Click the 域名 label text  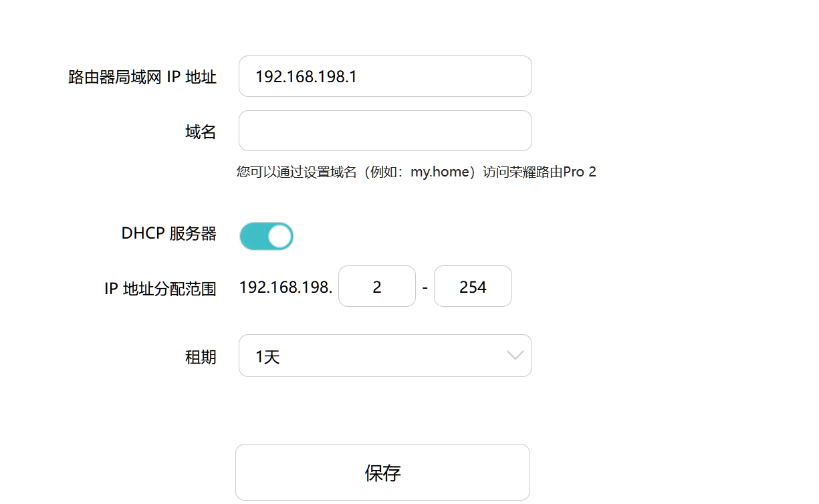click(201, 132)
